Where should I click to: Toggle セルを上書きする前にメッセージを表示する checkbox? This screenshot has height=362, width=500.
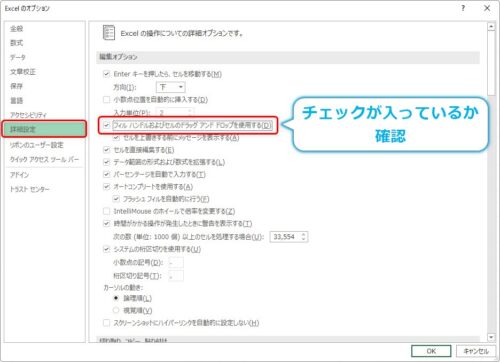pos(116,137)
